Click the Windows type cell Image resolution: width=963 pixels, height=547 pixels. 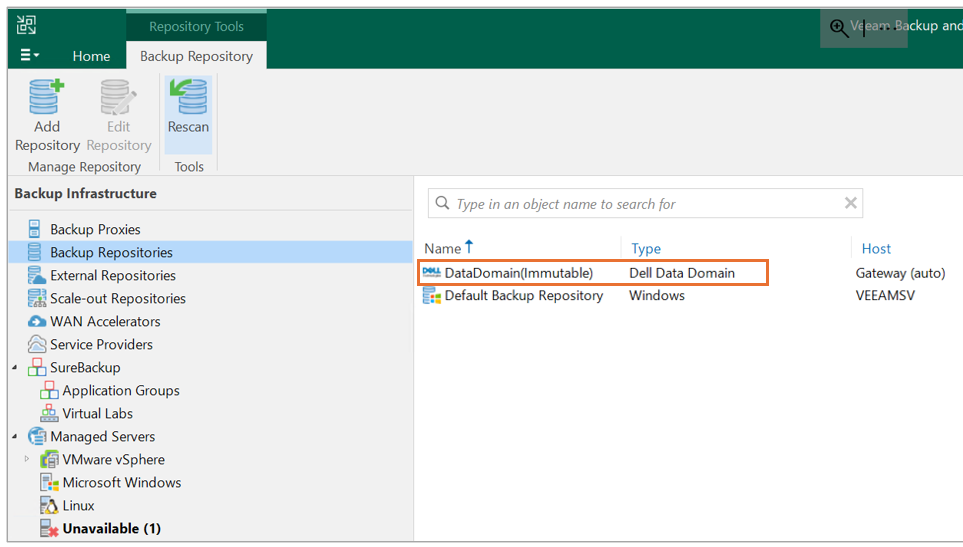(657, 296)
